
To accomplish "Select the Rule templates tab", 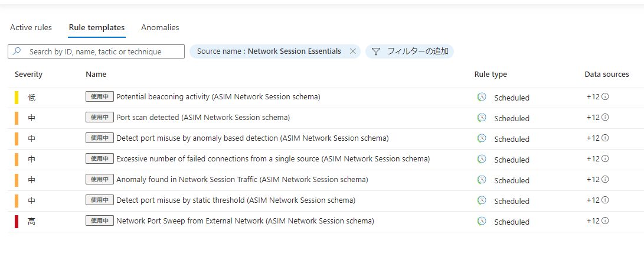I will coord(97,28).
